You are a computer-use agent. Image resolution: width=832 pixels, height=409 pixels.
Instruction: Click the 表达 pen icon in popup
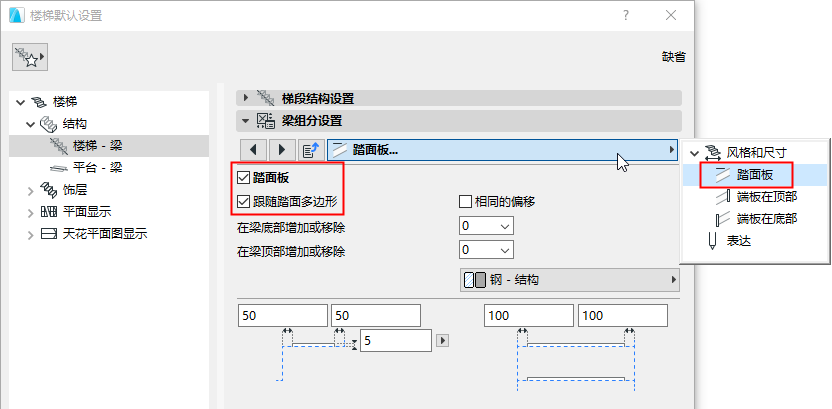coord(712,241)
